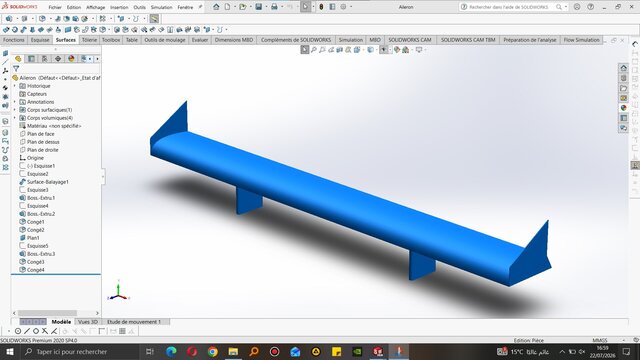
Task: Open the SOLIDWORKS Resources home icon in task pane
Action: 623,68
